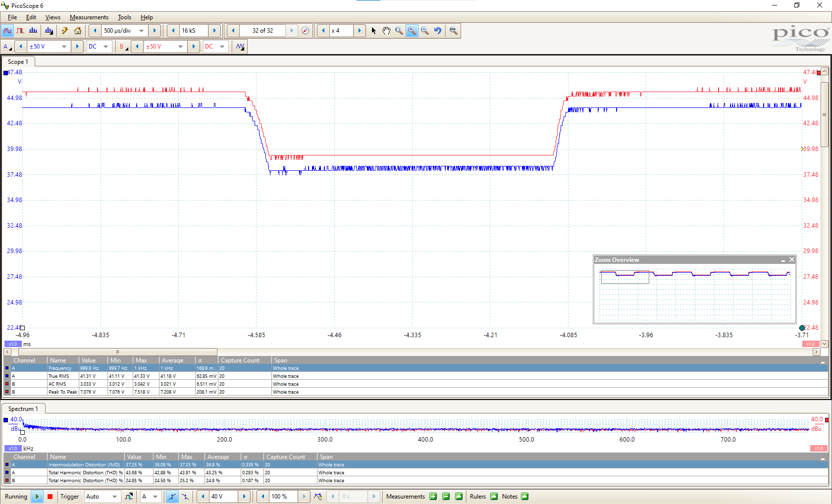Screen dimensions: 832x504
Task: Switch to Persistence mode icon
Action: 20,31
